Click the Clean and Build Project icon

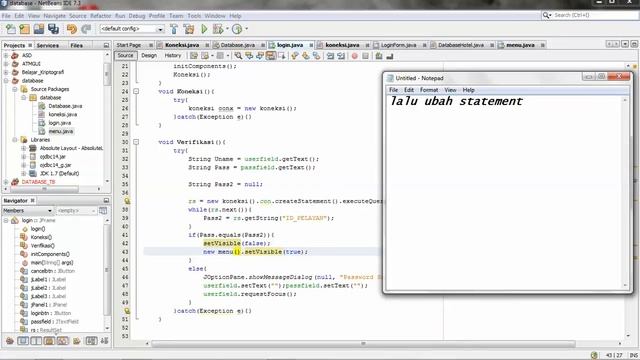click(x=189, y=29)
